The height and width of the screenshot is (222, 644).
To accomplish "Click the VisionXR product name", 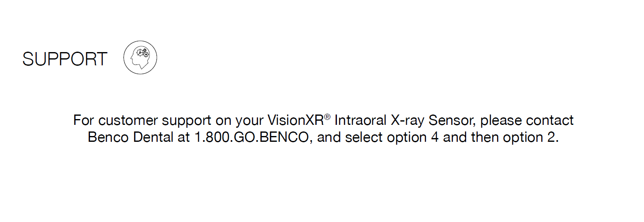I will tap(295, 120).
